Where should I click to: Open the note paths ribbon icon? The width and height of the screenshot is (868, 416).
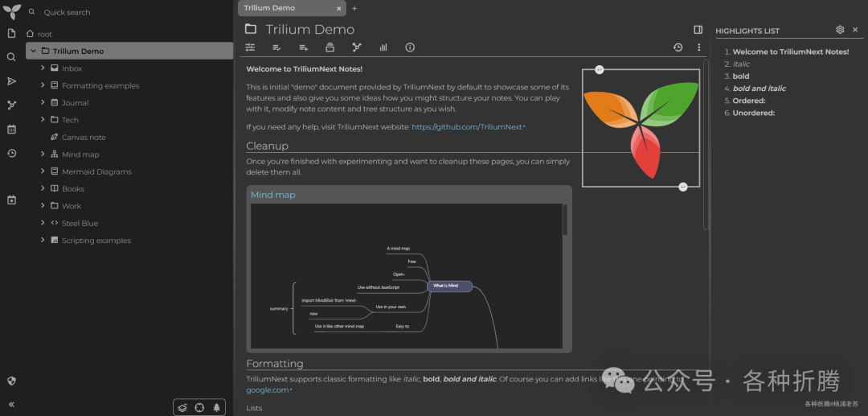pos(330,47)
